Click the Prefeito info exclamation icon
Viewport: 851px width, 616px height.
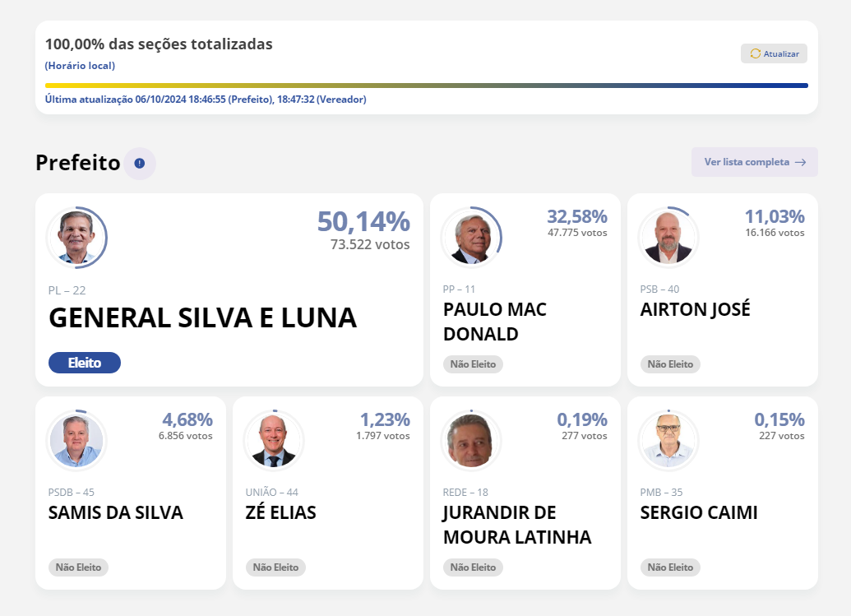pos(140,164)
